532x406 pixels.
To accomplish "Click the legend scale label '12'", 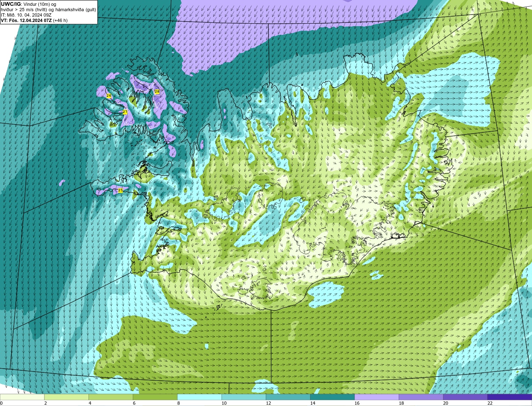I will 268,403.
